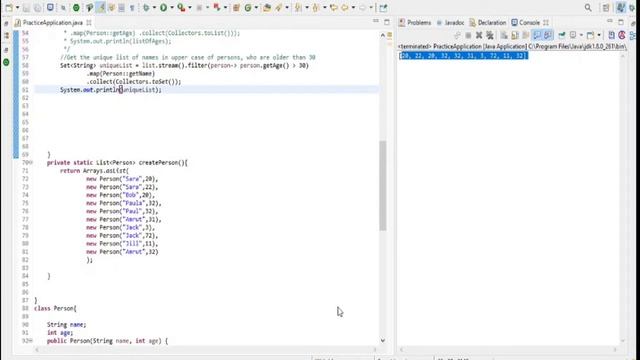Image resolution: width=640 pixels, height=360 pixels.
Task: Click the green icon in the left sidebar
Action: click(x=6, y=62)
